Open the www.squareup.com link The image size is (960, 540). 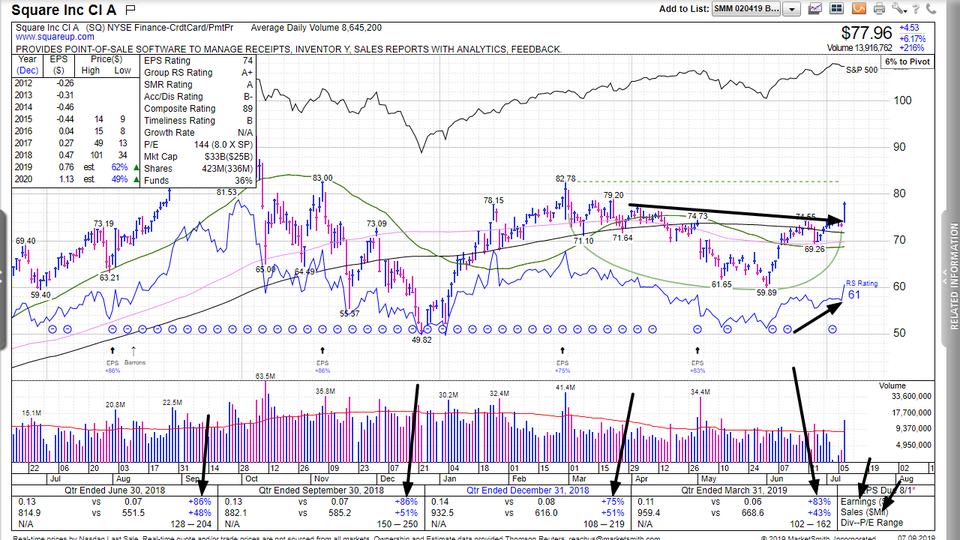click(55, 37)
